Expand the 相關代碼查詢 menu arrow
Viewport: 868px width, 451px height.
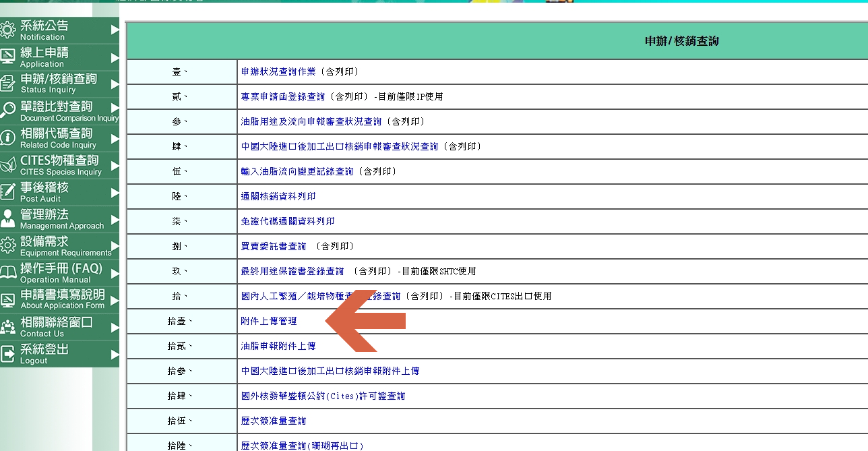[x=115, y=138]
